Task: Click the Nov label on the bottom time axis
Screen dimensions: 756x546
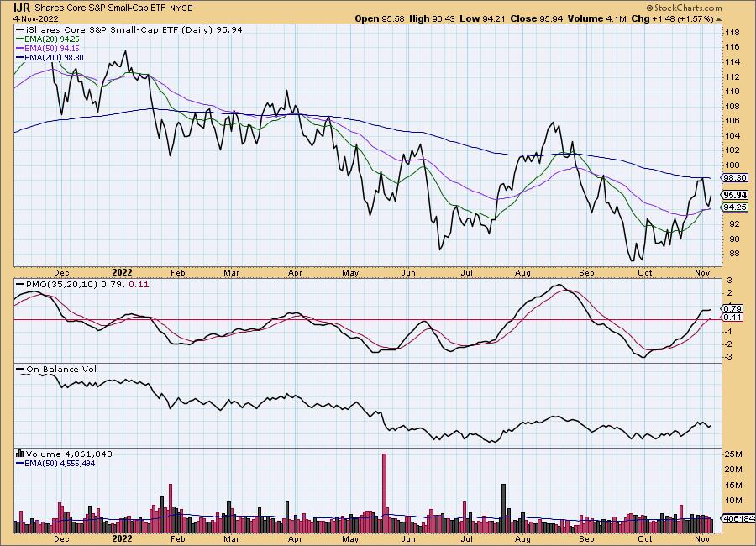Action: click(x=702, y=538)
